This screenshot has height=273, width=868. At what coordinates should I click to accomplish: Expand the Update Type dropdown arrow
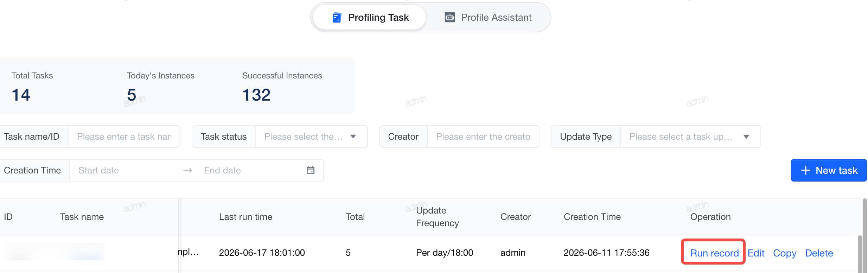(x=746, y=136)
